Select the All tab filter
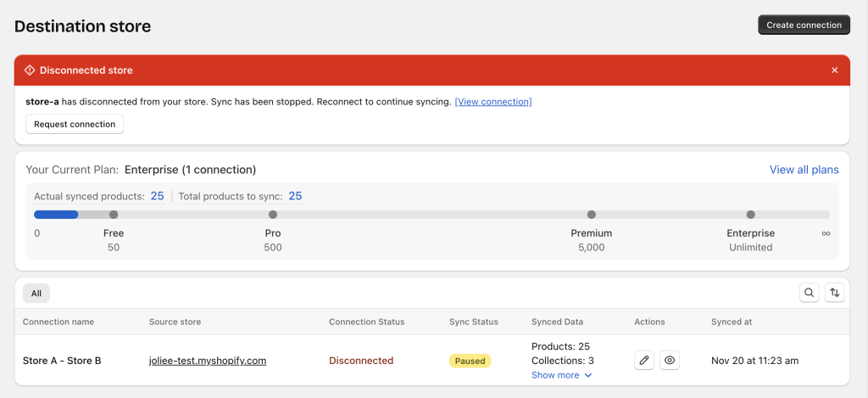Viewport: 868px width, 398px height. tap(36, 294)
